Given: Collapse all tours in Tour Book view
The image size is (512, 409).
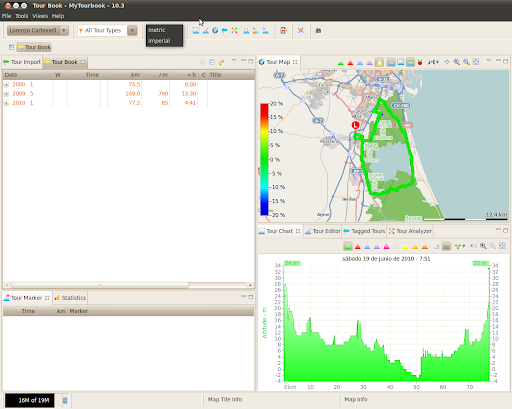Looking at the screenshot, I should click(x=212, y=62).
